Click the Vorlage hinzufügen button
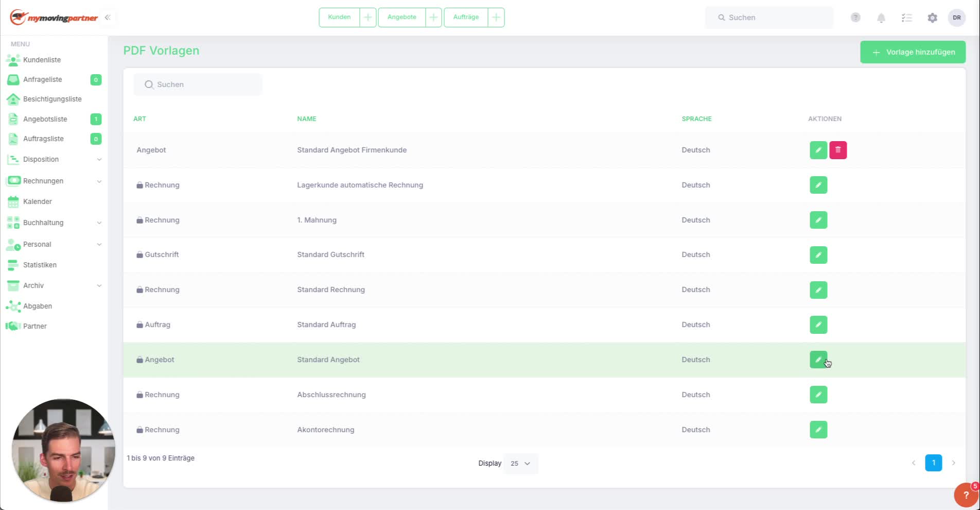Image resolution: width=980 pixels, height=510 pixels. click(913, 52)
